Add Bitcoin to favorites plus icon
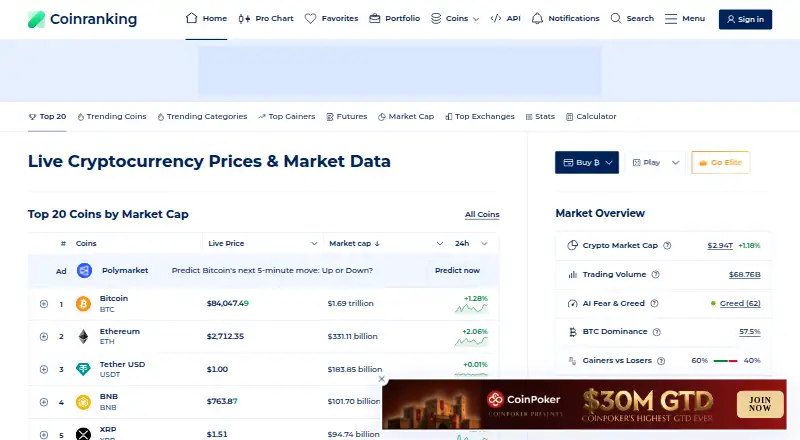The height and width of the screenshot is (440, 800). [44, 304]
